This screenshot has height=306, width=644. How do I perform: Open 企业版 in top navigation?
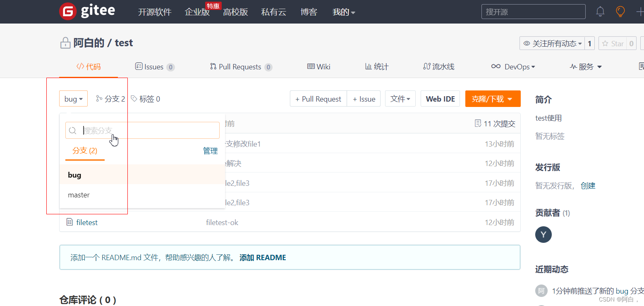(197, 12)
